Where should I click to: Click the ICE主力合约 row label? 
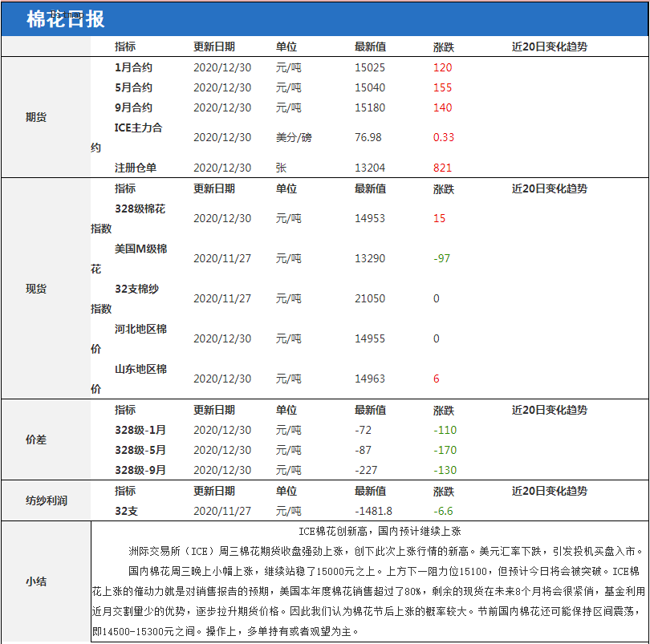127,138
